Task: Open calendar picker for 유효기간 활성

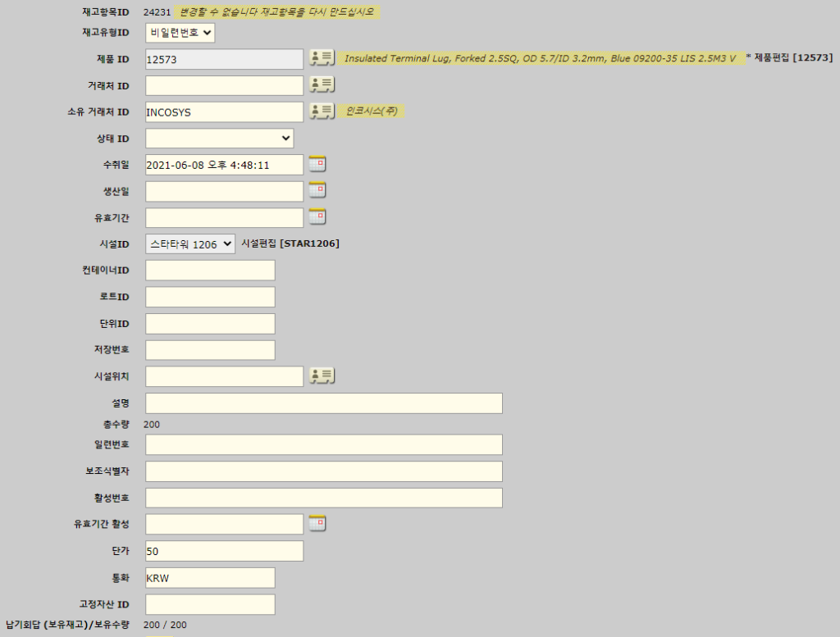Action: pyautogui.click(x=317, y=523)
